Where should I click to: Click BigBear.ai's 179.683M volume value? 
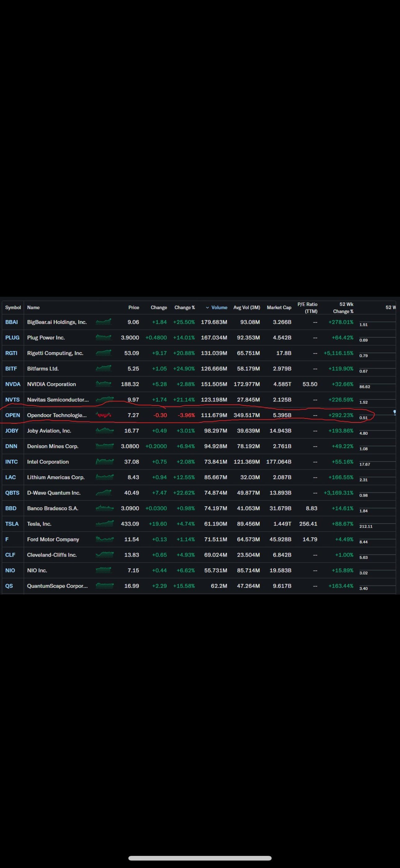[x=214, y=322]
